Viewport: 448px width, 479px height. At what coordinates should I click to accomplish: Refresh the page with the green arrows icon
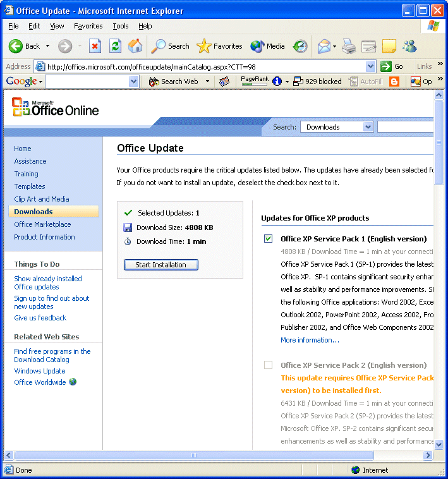116,46
